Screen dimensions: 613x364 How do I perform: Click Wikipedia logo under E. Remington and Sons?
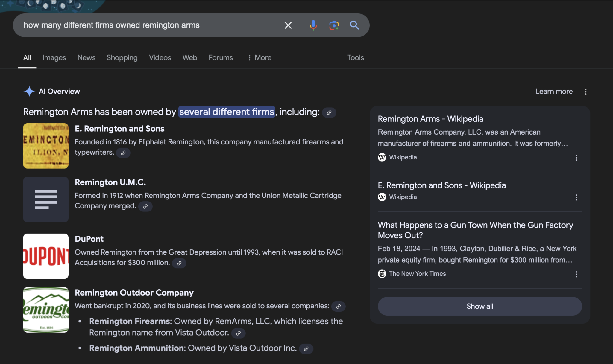382,197
